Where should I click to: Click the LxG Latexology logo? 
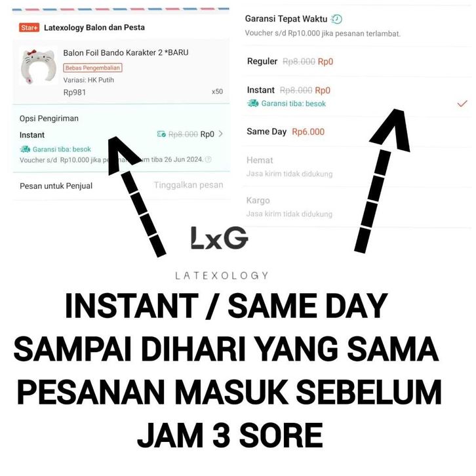[221, 252]
